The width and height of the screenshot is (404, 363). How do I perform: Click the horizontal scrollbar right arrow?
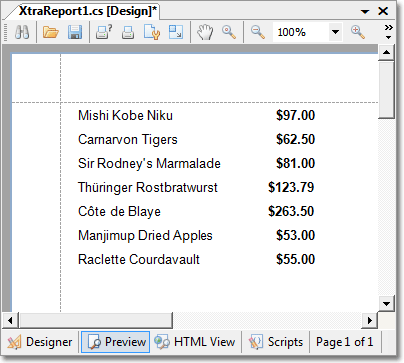click(370, 321)
